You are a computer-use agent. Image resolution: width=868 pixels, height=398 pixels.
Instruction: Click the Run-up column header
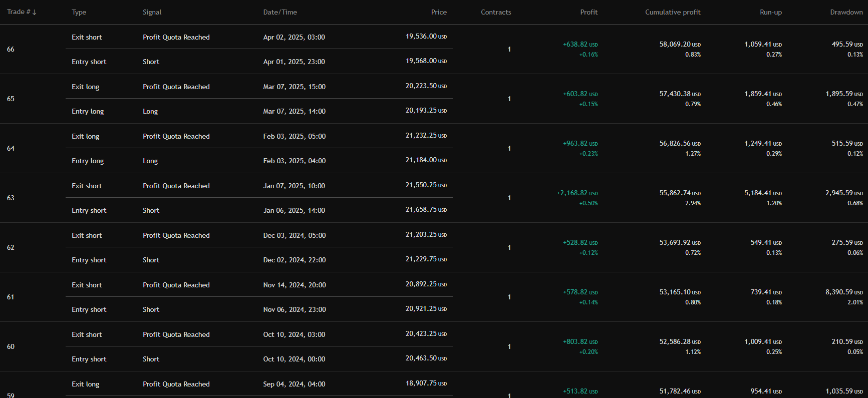771,12
